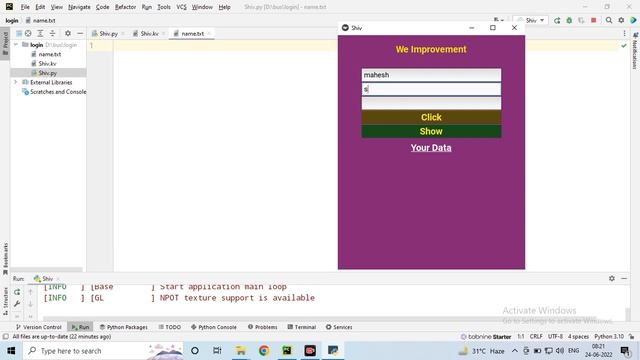Open Task View on the taskbar

pyautogui.click(x=217, y=351)
